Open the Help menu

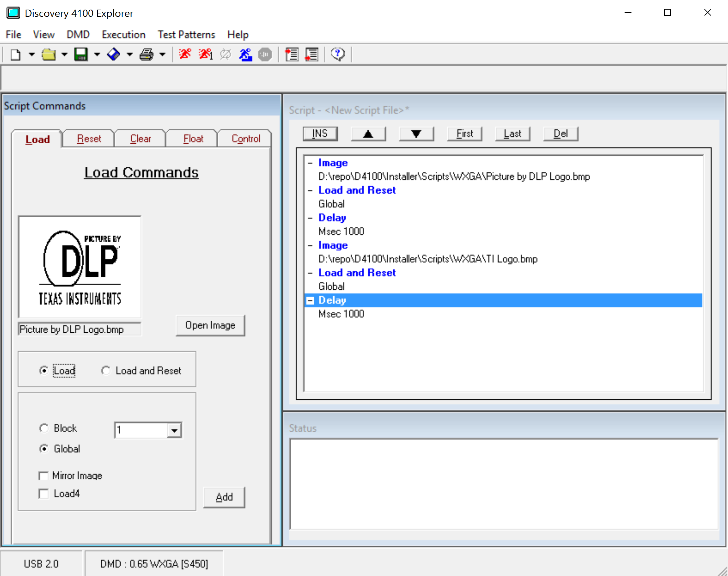238,34
